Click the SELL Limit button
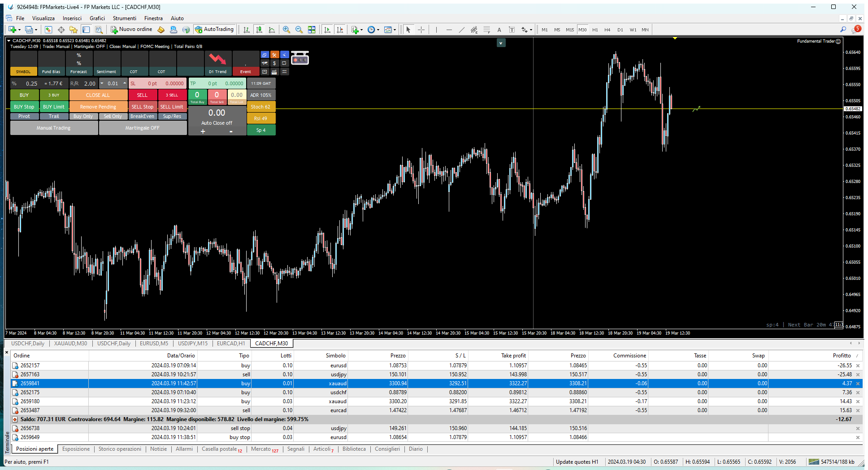Screen dimensions: 868x470 tap(172, 107)
